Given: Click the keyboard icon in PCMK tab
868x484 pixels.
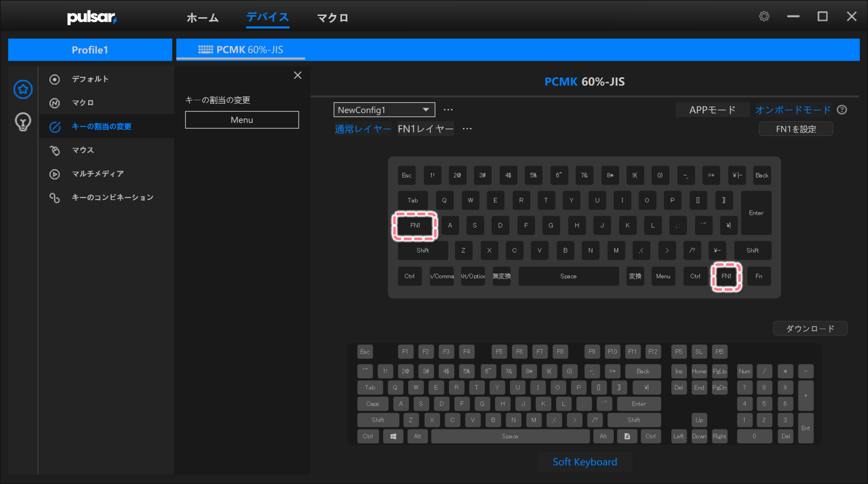Looking at the screenshot, I should pos(206,49).
